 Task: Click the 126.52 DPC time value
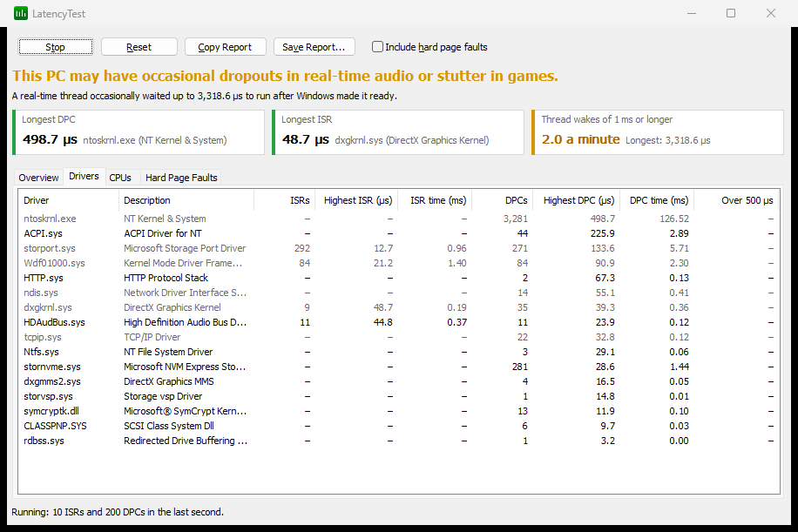[x=674, y=219]
